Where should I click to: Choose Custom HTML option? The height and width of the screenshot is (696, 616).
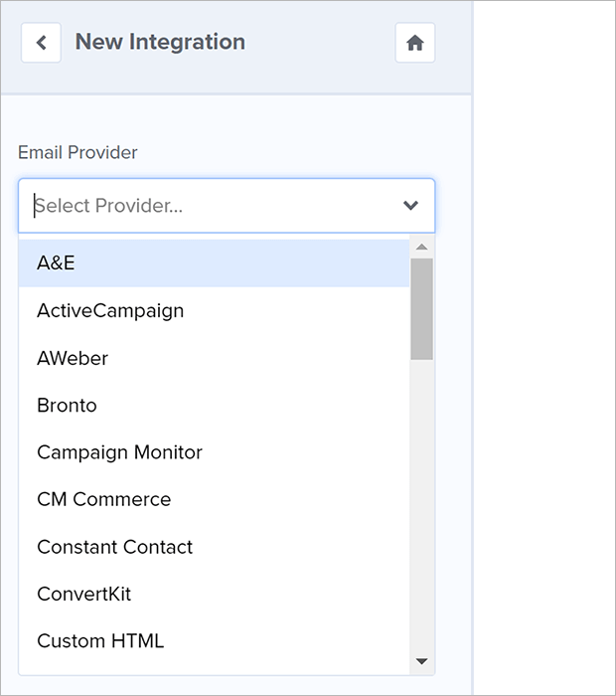(214, 641)
